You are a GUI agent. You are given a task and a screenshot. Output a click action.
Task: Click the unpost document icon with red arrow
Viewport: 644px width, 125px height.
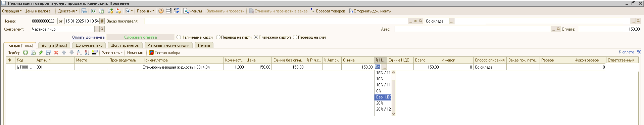(x=118, y=11)
